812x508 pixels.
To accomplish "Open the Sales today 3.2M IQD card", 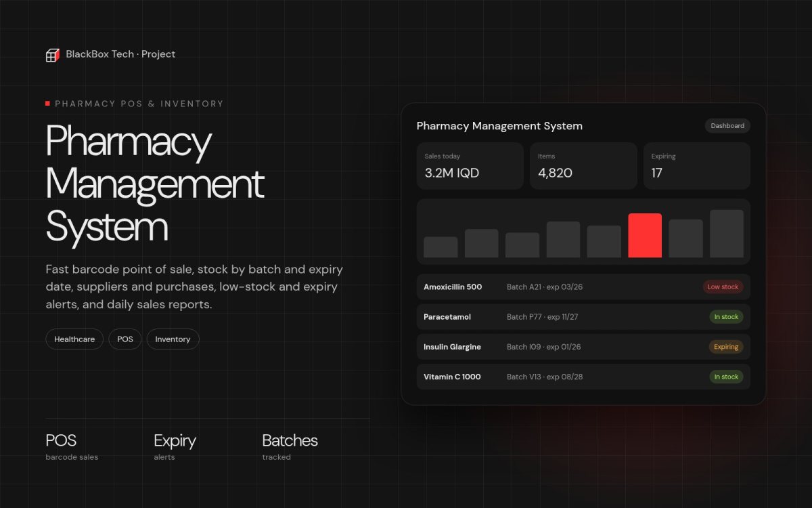I will (470, 165).
